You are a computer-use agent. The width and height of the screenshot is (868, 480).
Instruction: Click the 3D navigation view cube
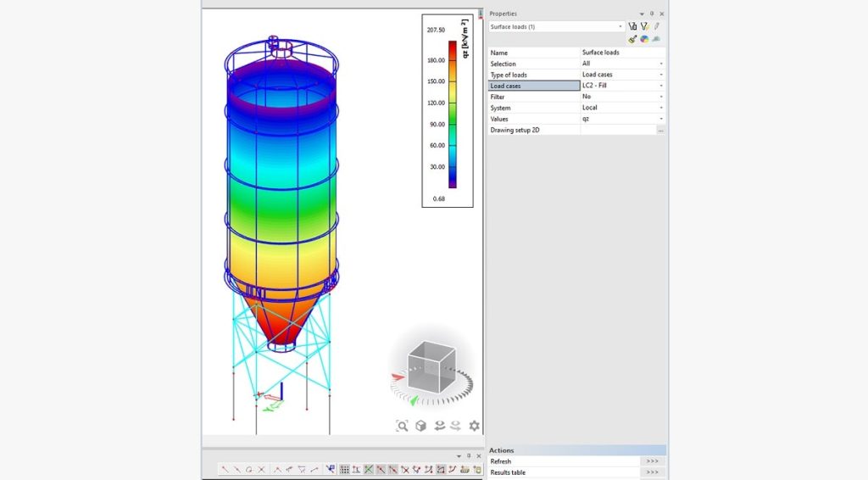[x=431, y=366]
